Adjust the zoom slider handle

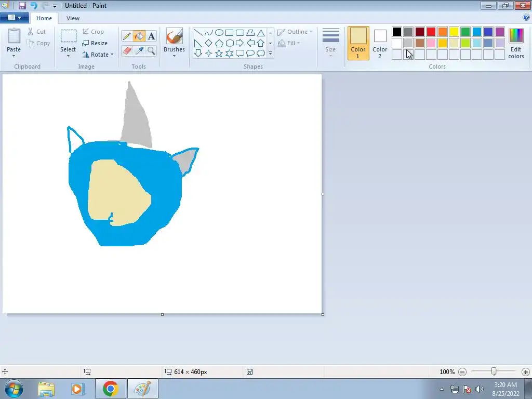[494, 372]
